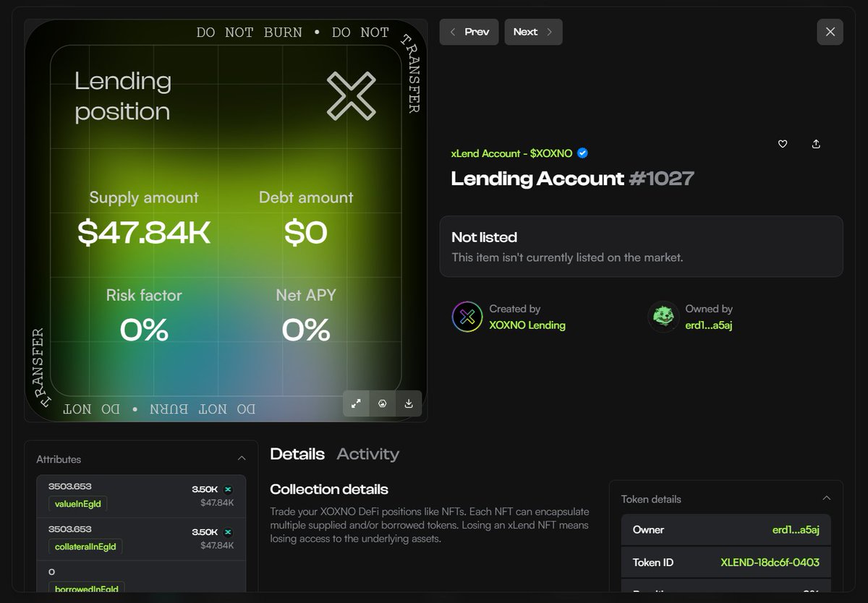Click owner address in Token details
This screenshot has width=868, height=603.
coord(796,530)
